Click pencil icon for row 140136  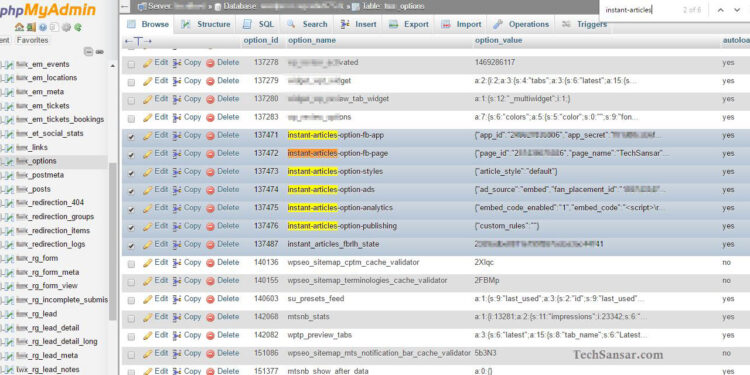point(148,263)
